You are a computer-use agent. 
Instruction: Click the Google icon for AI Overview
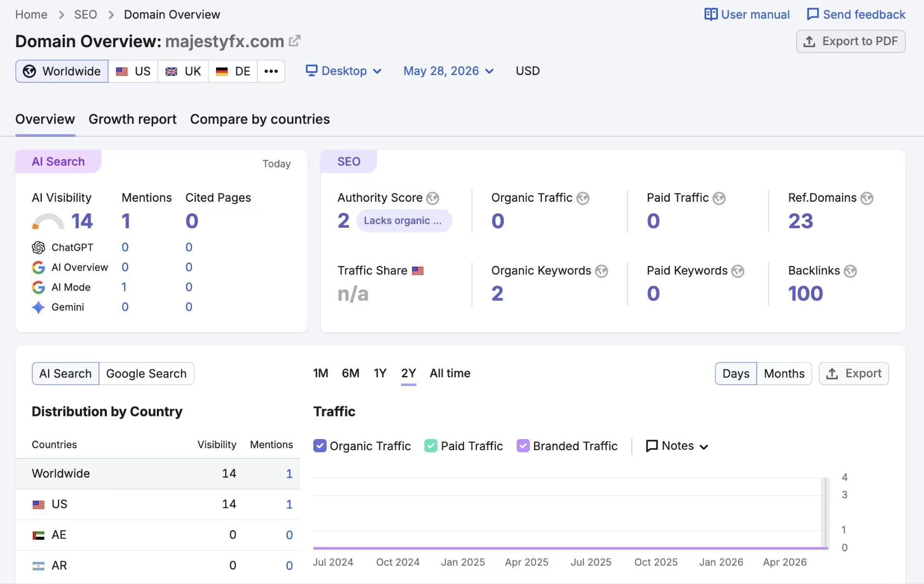click(x=38, y=267)
